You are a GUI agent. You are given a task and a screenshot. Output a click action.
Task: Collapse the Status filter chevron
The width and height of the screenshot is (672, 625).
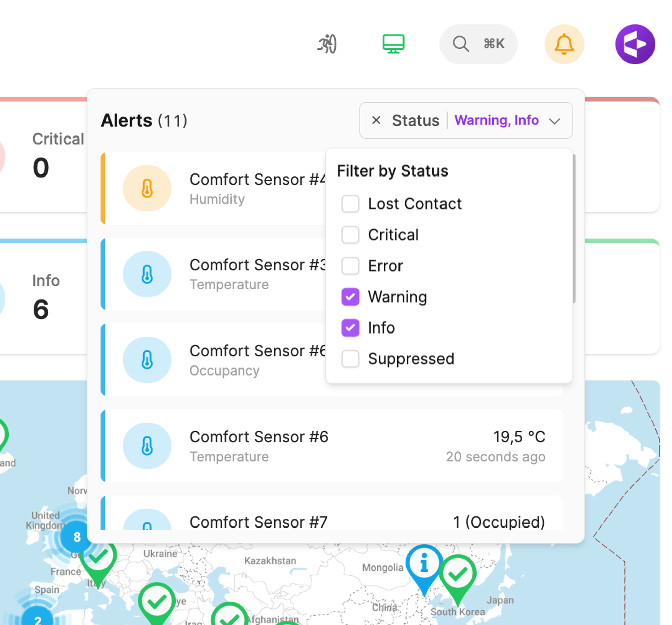(554, 121)
